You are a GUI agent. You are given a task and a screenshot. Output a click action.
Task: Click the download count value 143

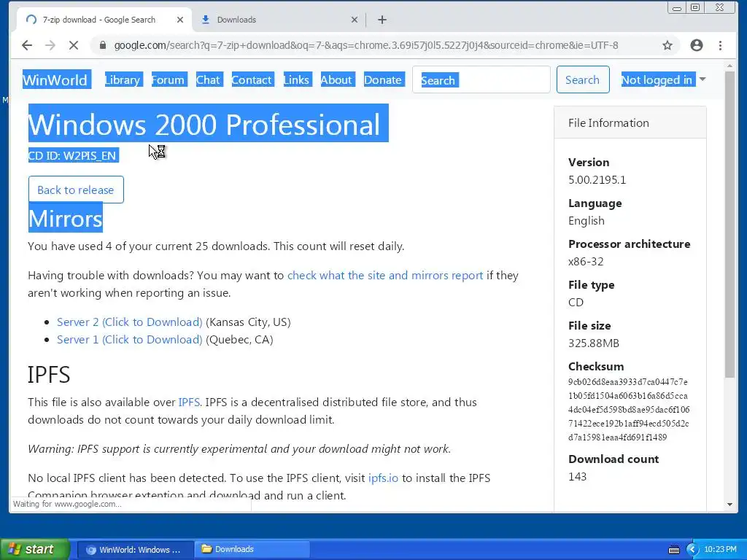(577, 476)
